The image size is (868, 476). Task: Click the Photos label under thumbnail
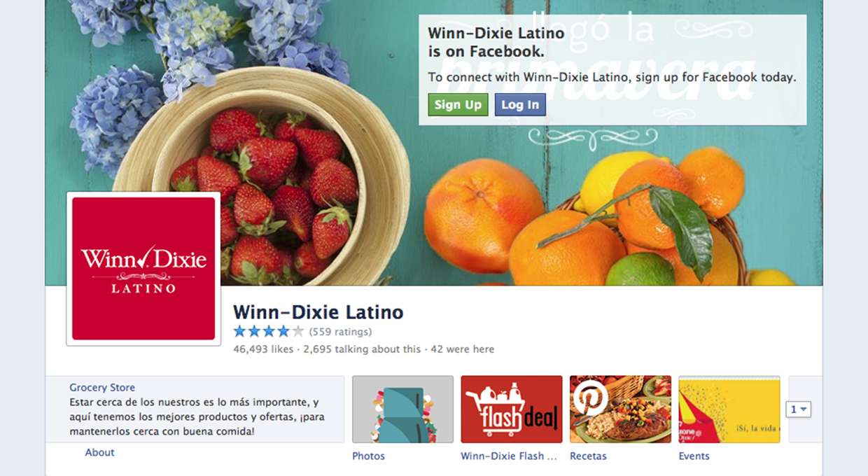pyautogui.click(x=369, y=456)
